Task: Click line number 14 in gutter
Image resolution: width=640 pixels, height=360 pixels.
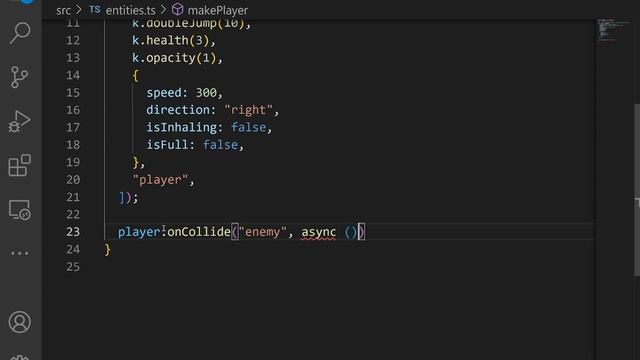Action: coord(73,75)
